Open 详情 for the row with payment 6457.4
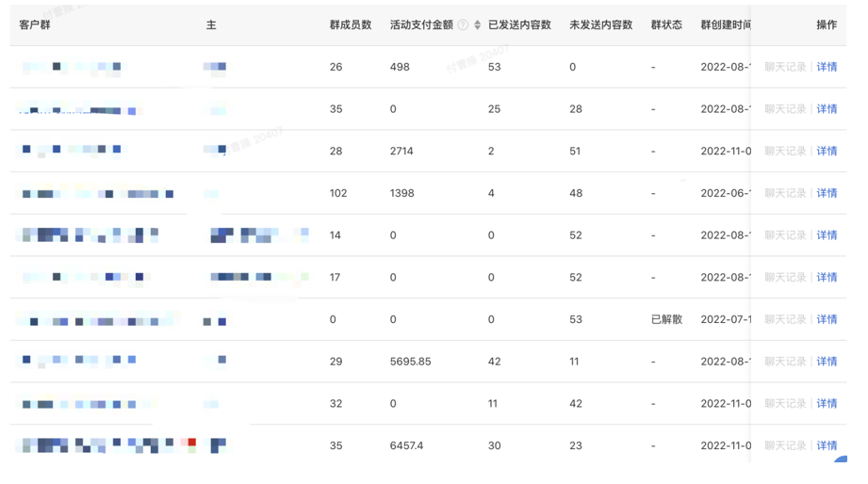Image resolution: width=868 pixels, height=484 pixels. coord(827,445)
